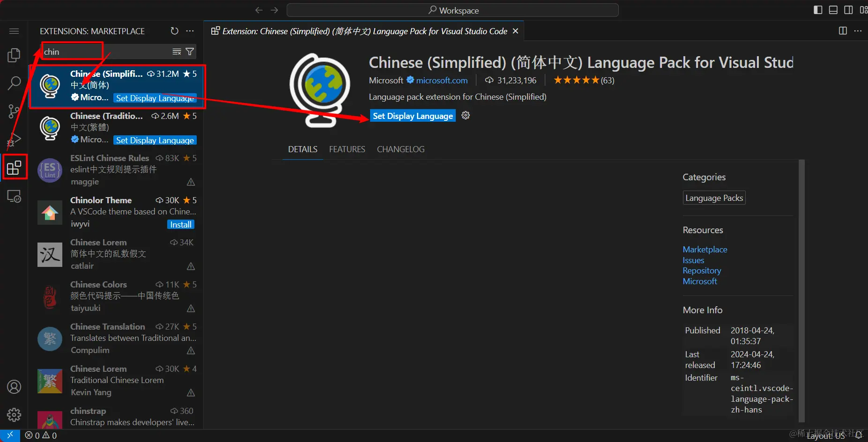Select the chinstrap extension entry
Screen dimensions: 868x442
pos(116,416)
